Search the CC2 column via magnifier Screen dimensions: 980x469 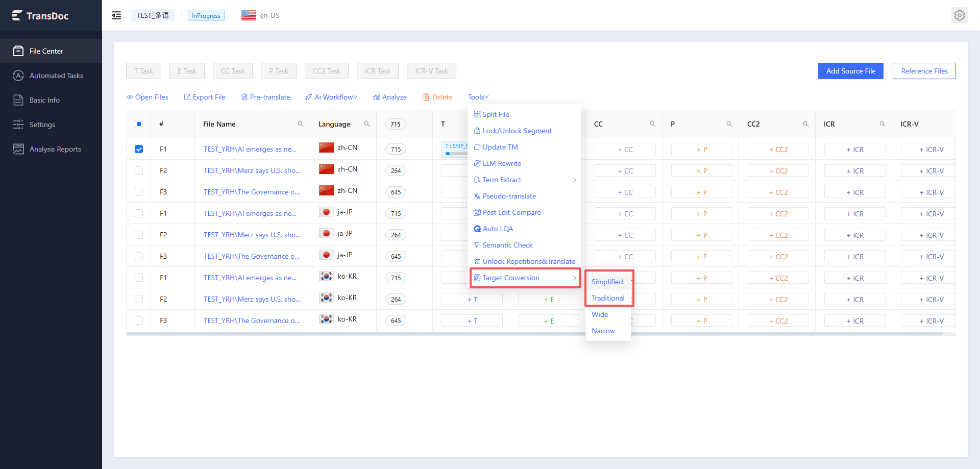806,124
